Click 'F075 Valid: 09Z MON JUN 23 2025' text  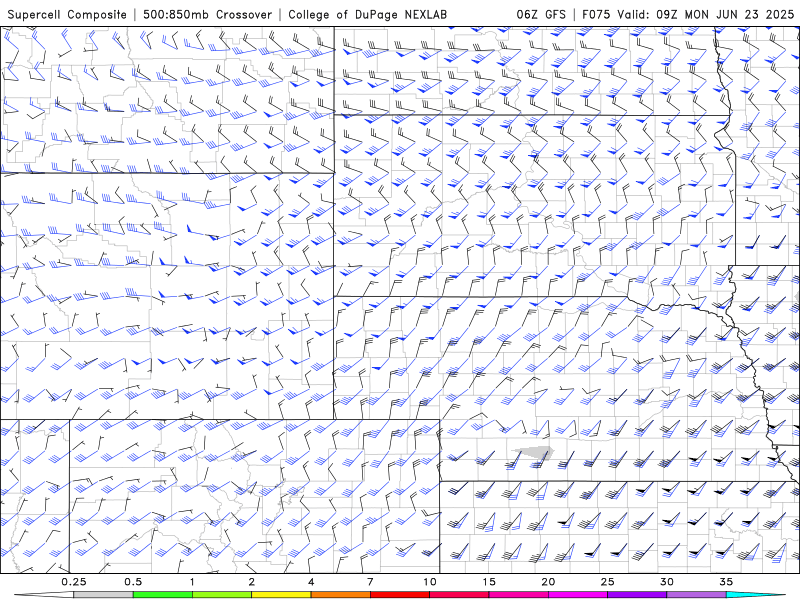click(x=688, y=14)
